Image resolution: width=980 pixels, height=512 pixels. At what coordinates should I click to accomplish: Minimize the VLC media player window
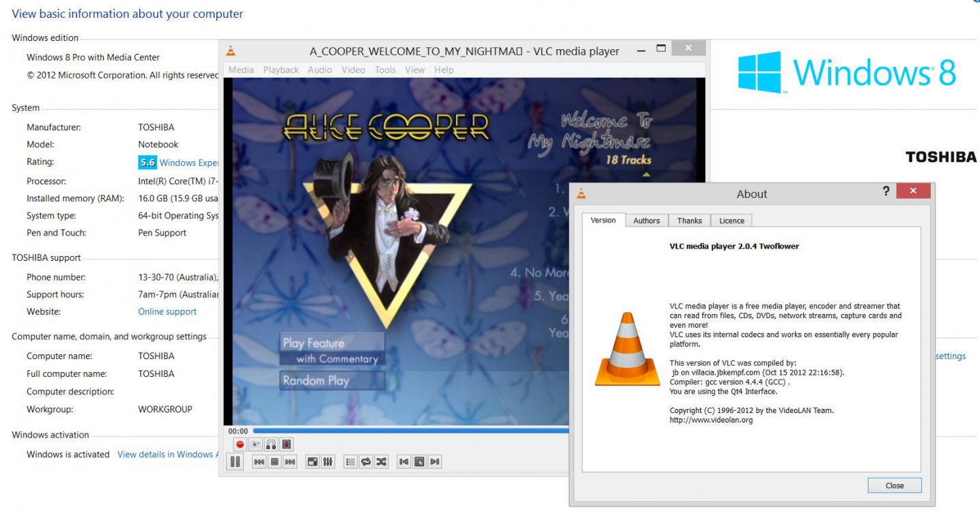(641, 50)
